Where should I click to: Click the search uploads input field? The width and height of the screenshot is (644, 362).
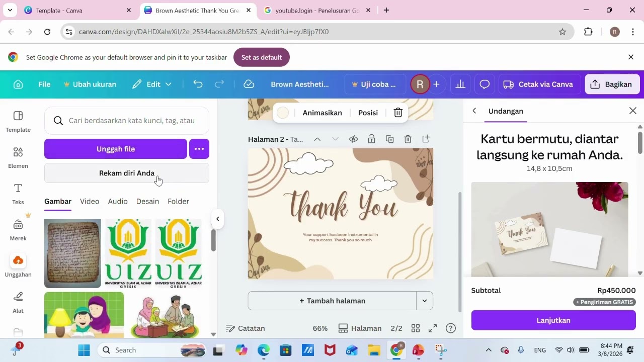coord(127,121)
